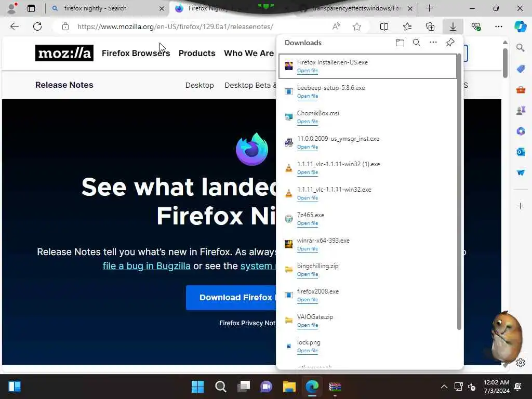The height and width of the screenshot is (399, 532).
Task: Open sidebar Games icon
Action: click(x=521, y=111)
